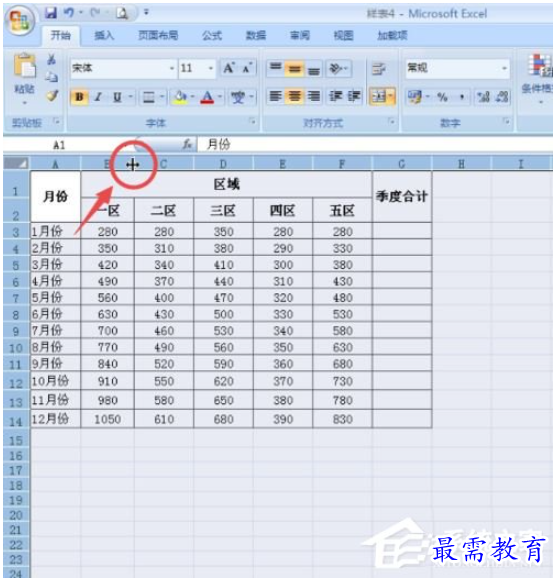
Task: Align text left
Action: coord(275,97)
